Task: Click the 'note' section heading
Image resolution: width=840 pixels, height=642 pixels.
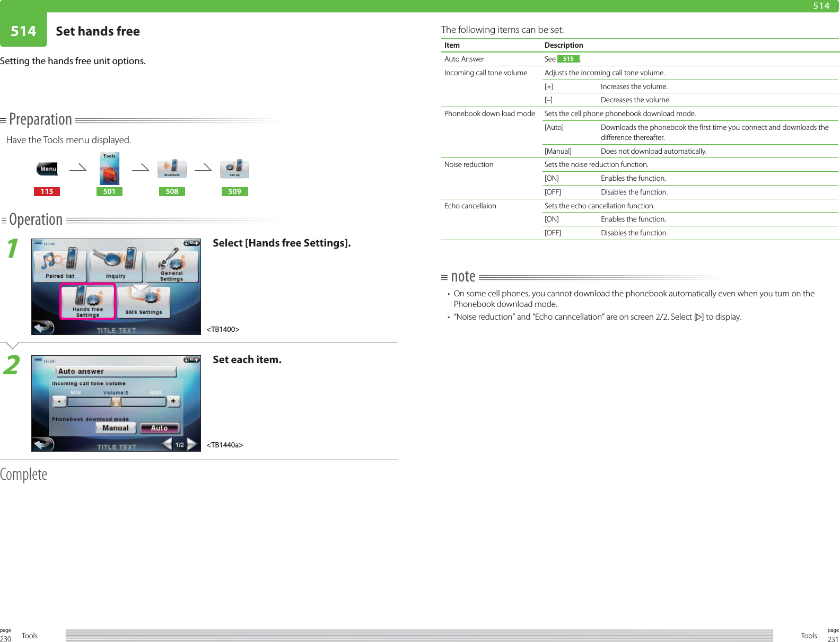Action: click(x=463, y=276)
